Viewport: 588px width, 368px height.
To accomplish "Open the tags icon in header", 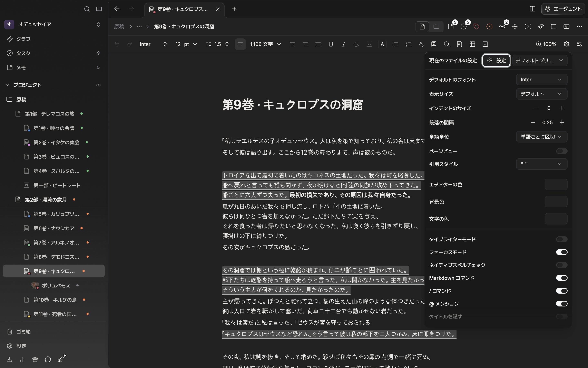I will 476,27.
